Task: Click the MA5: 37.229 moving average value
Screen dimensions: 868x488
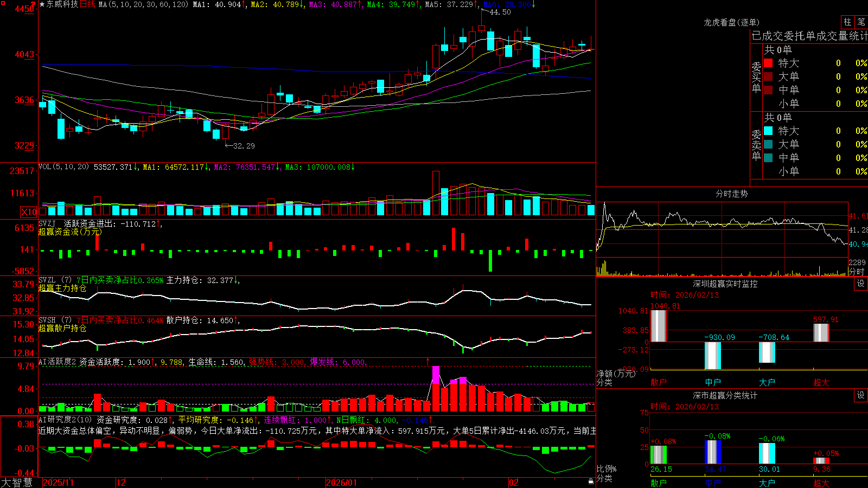Action: click(451, 4)
